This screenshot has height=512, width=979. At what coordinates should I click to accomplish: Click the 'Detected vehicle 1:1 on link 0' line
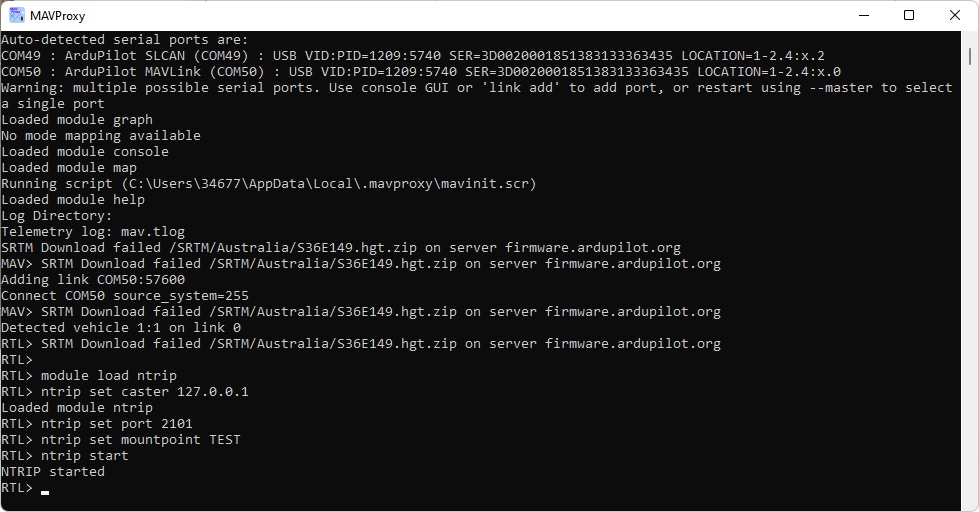click(x=120, y=328)
